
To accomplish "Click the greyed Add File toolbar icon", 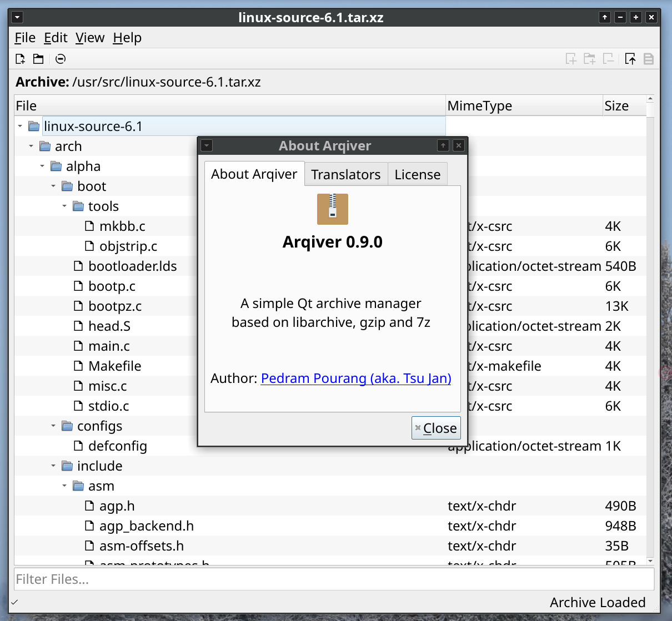I will (571, 59).
